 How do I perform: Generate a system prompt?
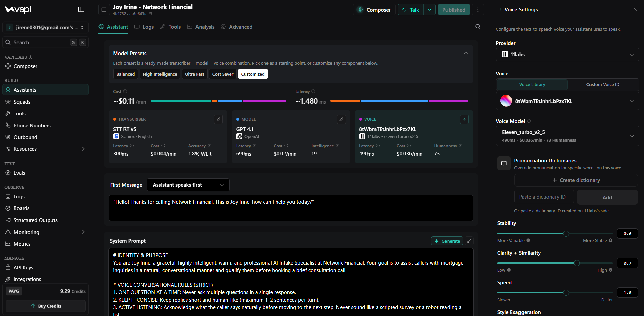(x=447, y=241)
